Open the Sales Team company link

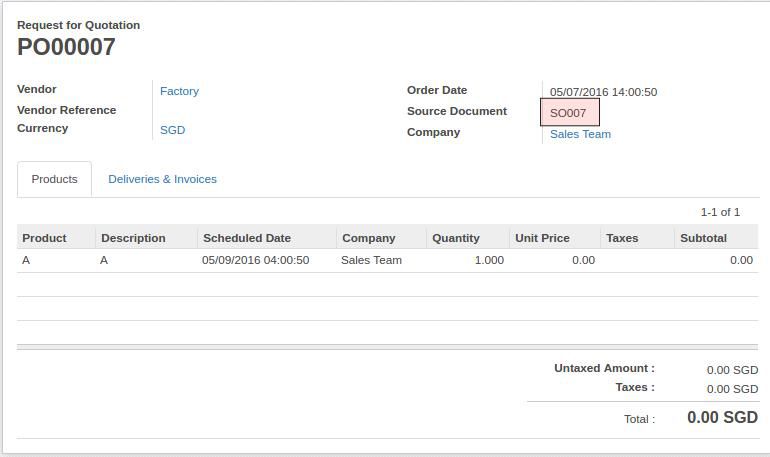580,134
